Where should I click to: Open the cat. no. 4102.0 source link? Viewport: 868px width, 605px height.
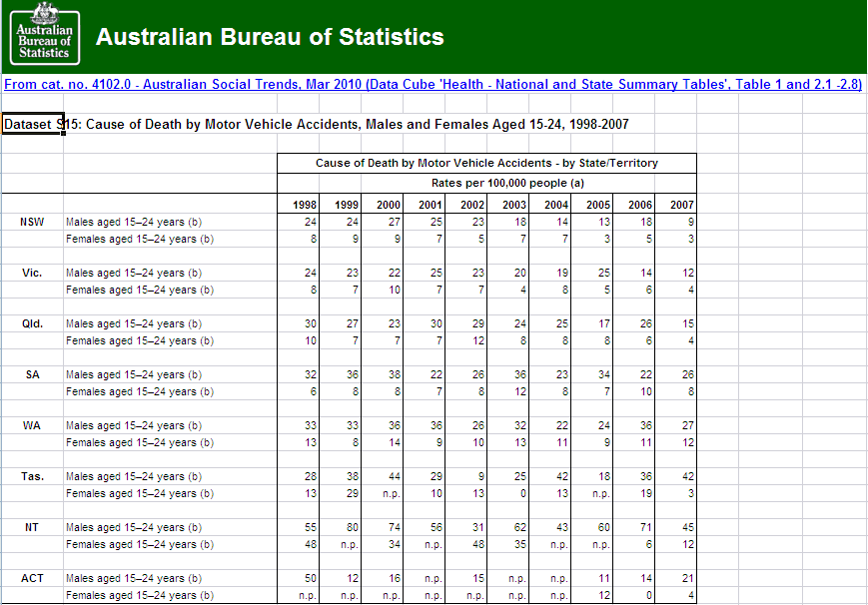(433, 85)
